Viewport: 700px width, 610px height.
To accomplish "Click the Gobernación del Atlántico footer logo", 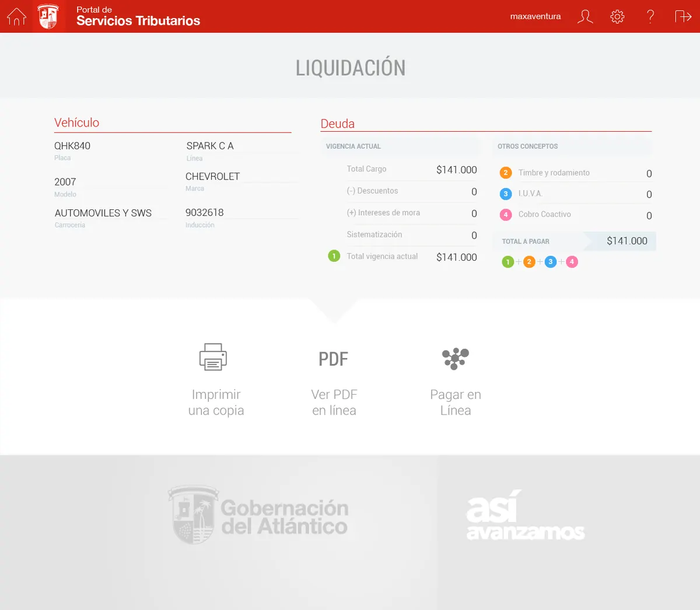I will (258, 515).
